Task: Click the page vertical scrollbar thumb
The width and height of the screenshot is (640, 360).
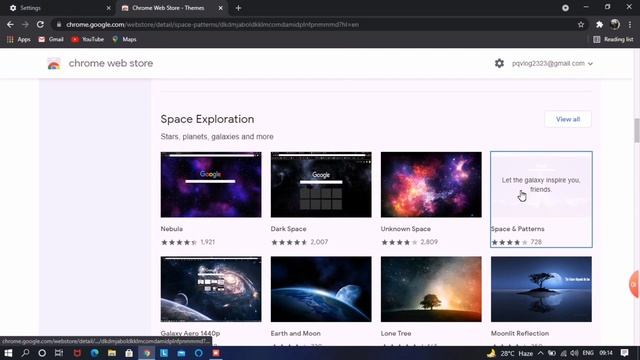Action: (x=636, y=130)
